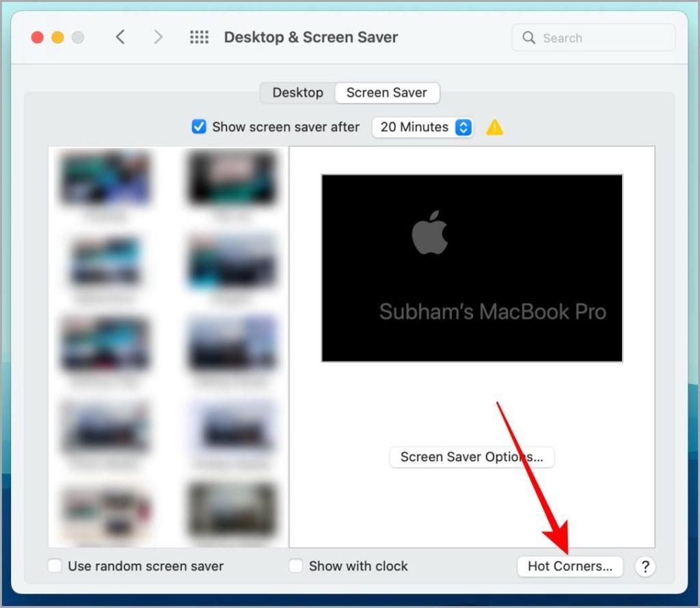Uncheck Show screen saver after
This screenshot has height=608, width=700.
coord(199,127)
